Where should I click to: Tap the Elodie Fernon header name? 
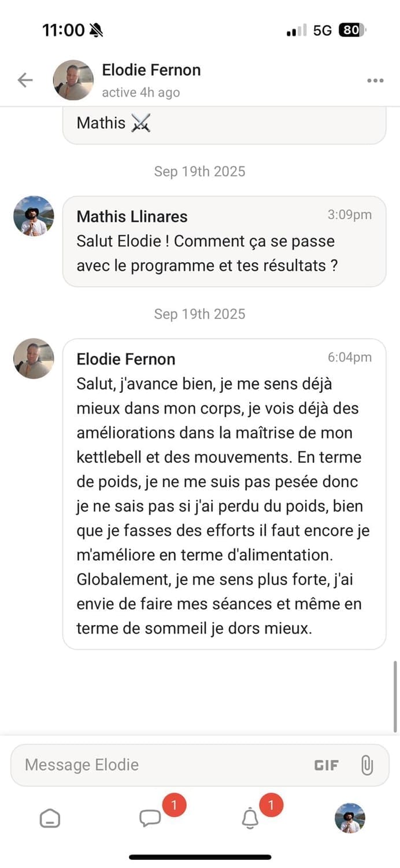[151, 71]
